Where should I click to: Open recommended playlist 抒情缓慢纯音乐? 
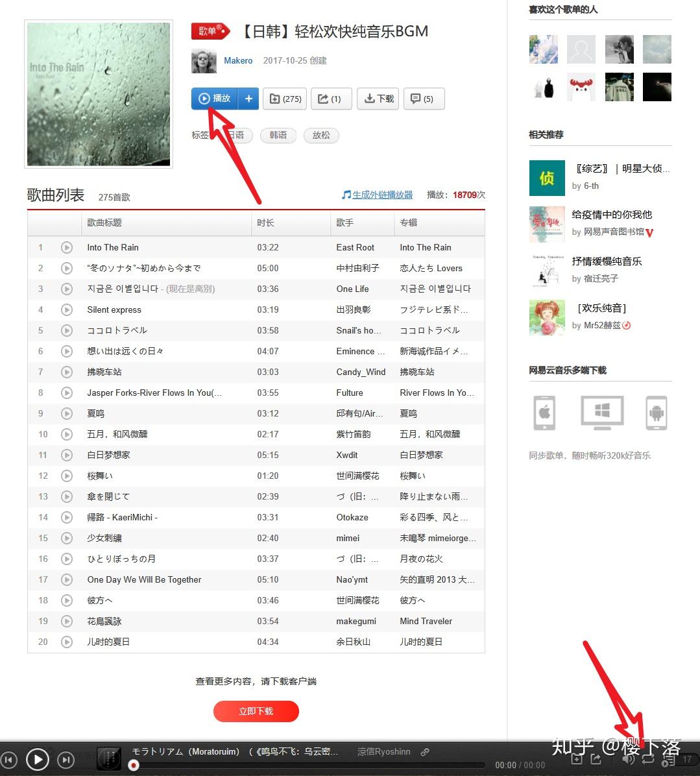pyautogui.click(x=607, y=261)
